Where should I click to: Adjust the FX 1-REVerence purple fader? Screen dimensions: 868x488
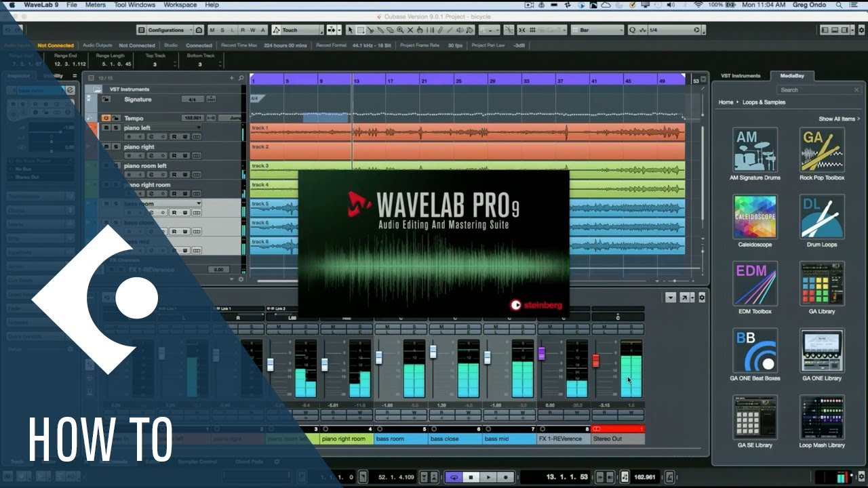(x=541, y=353)
